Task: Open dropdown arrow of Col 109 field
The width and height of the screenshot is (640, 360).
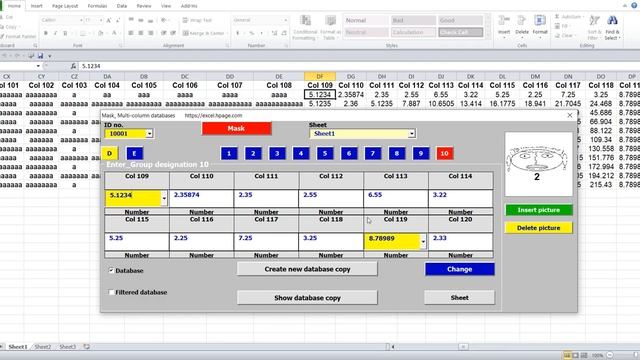Action: (164, 198)
